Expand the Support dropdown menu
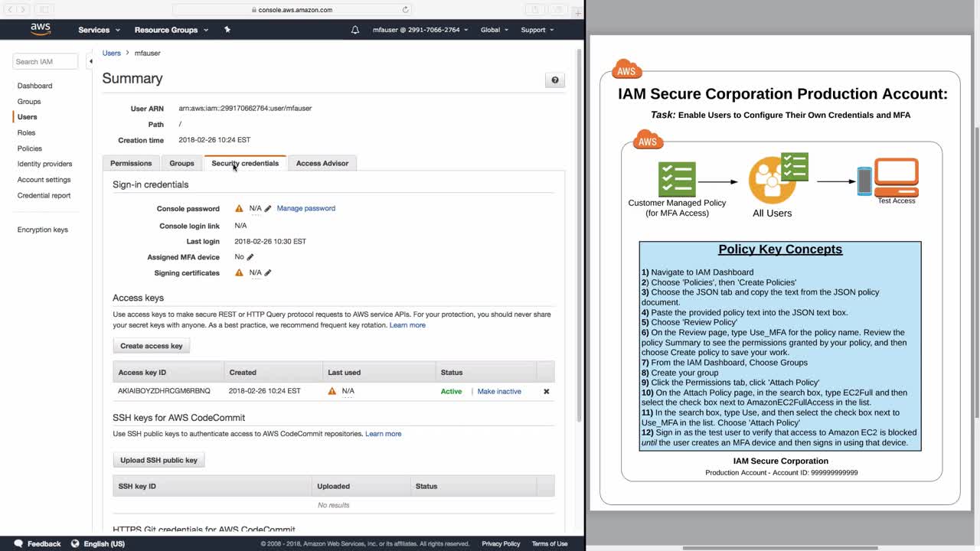The width and height of the screenshot is (980, 551). [537, 30]
